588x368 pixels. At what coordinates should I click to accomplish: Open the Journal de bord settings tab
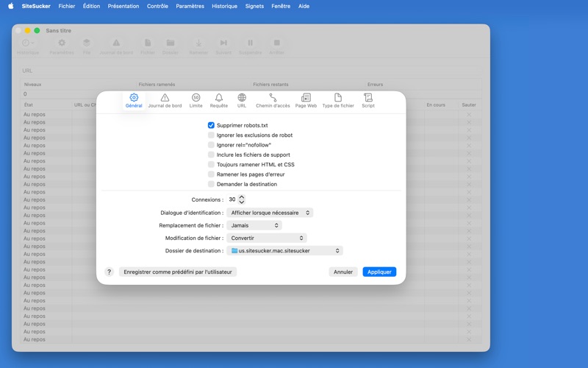coord(165,101)
